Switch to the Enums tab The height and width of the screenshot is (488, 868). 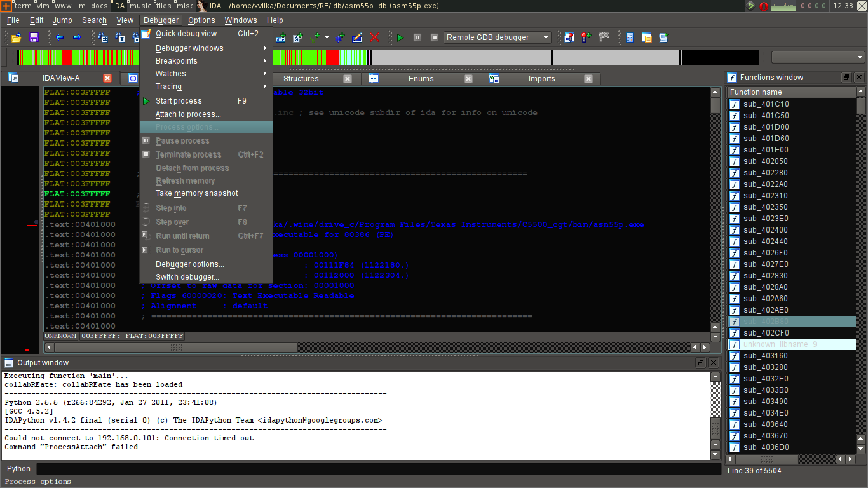point(421,79)
